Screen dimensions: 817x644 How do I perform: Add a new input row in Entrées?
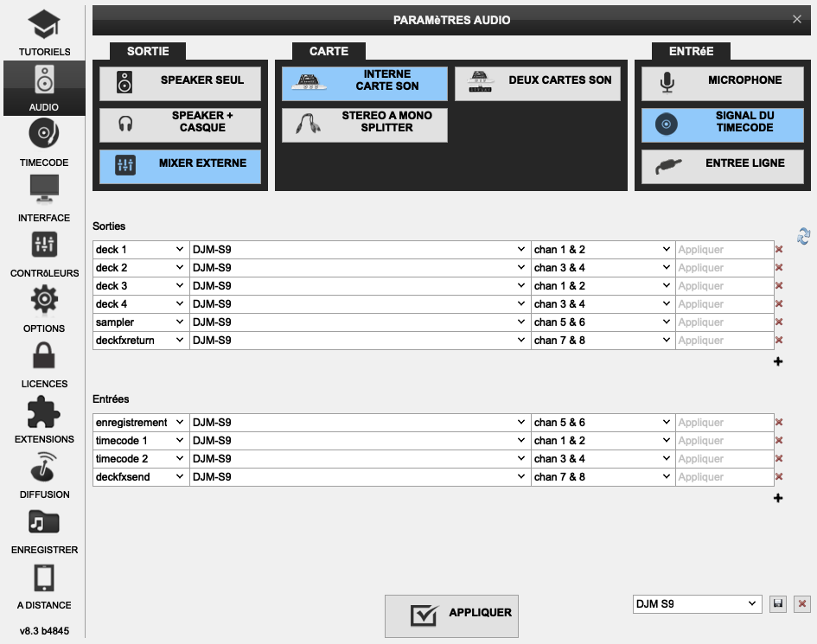click(x=778, y=498)
